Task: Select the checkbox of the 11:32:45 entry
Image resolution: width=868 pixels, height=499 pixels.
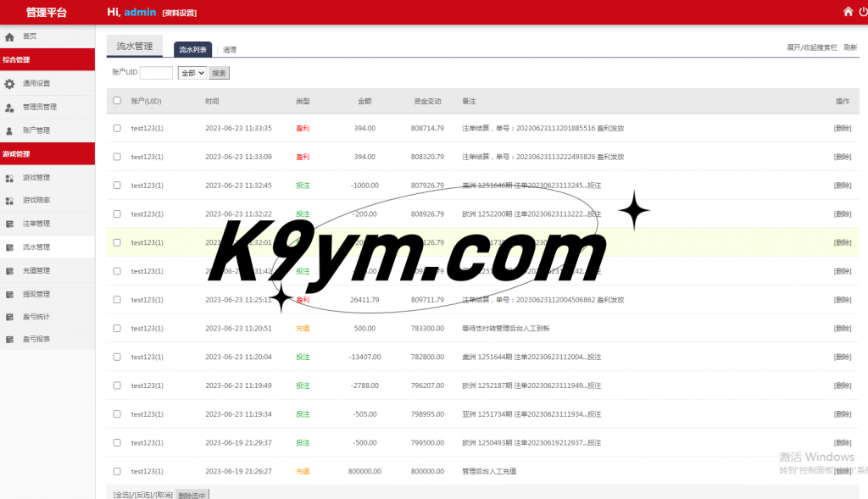Action: [x=117, y=186]
